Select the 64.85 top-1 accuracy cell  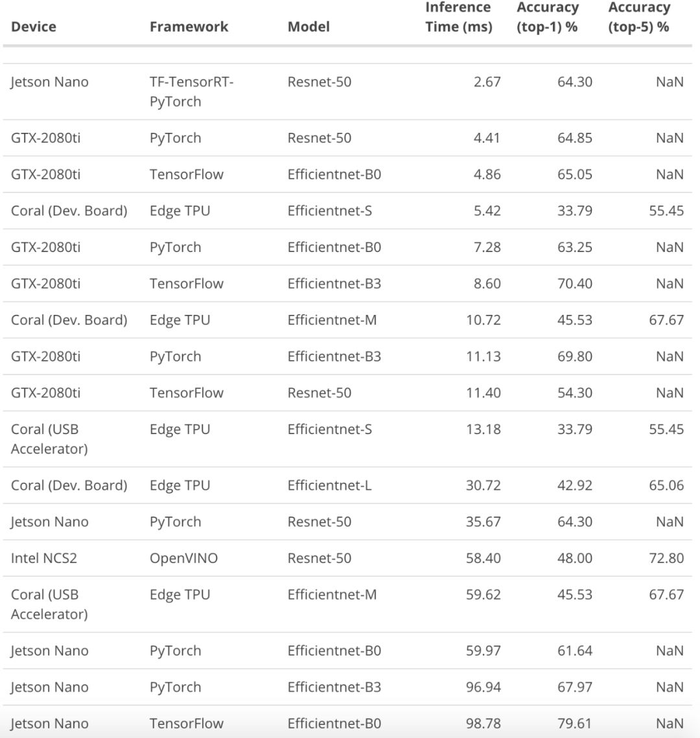pos(575,138)
